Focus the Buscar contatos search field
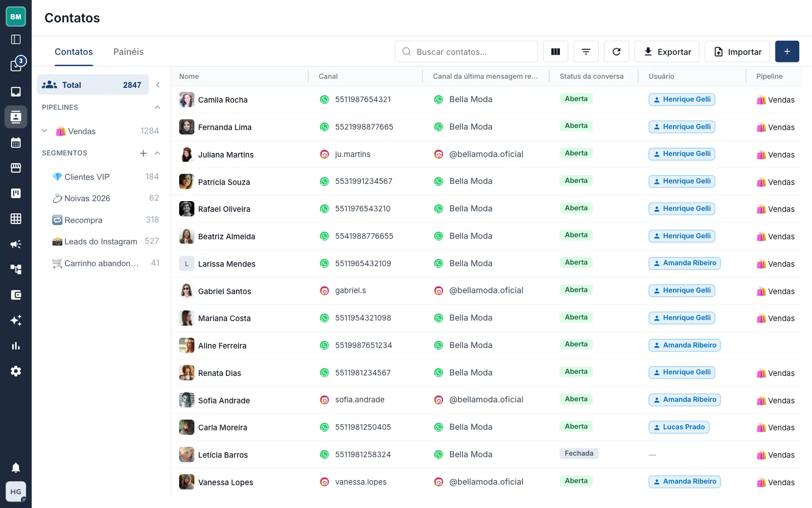Screen dimensions: 812x508 466,51
